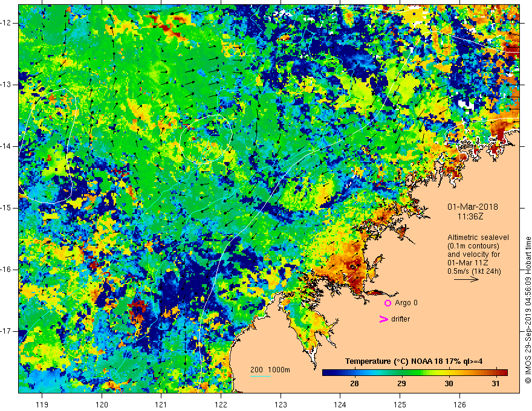
Task: Click the drifter legend label
Action: click(x=400, y=319)
